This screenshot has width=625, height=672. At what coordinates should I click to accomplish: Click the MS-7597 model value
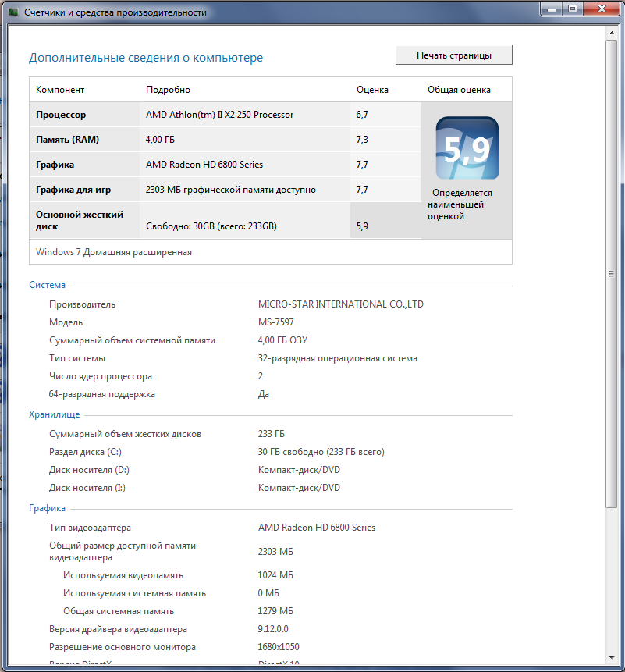(276, 322)
